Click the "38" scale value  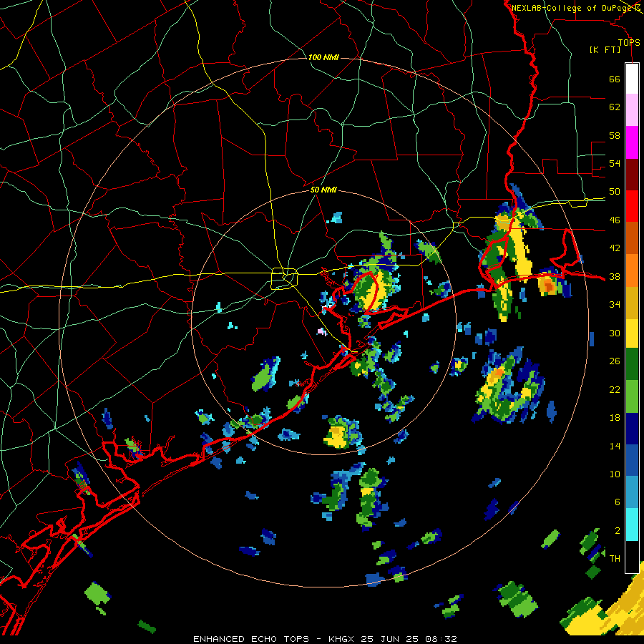615,277
